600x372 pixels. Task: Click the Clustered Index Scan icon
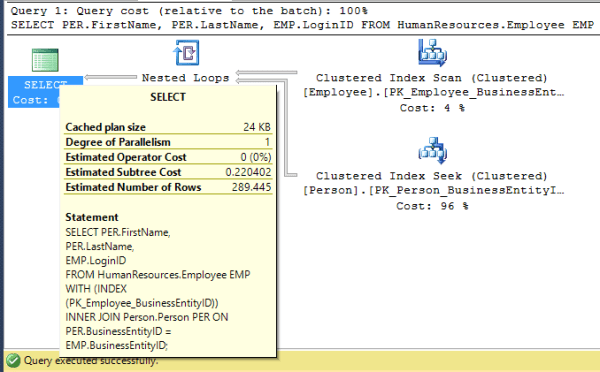432,53
